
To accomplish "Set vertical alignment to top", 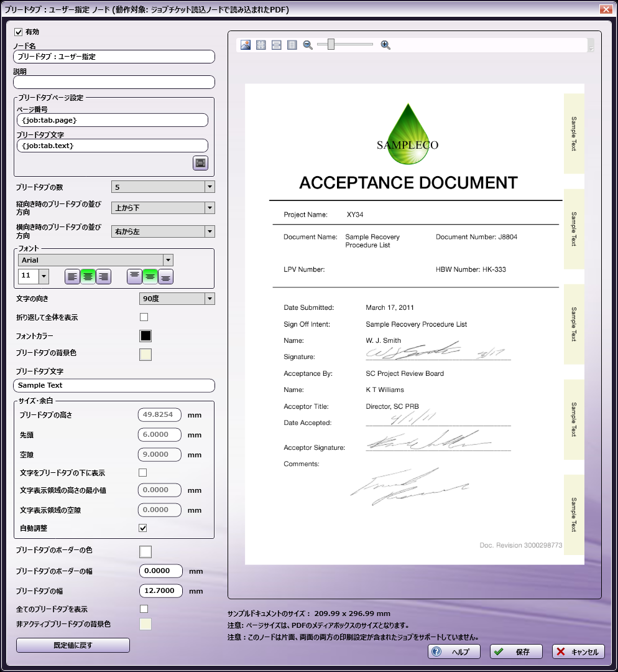I will (x=134, y=277).
